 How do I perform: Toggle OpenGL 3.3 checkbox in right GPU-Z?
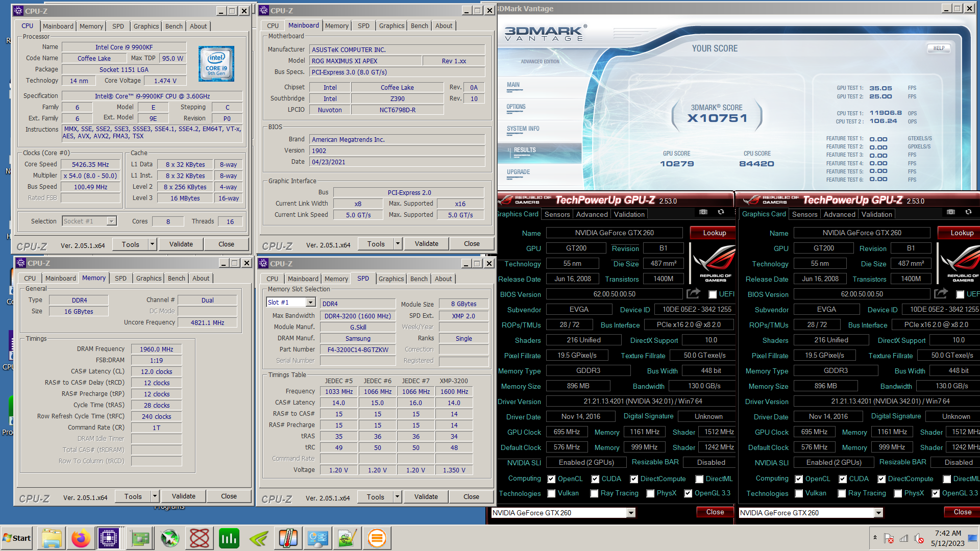936,493
